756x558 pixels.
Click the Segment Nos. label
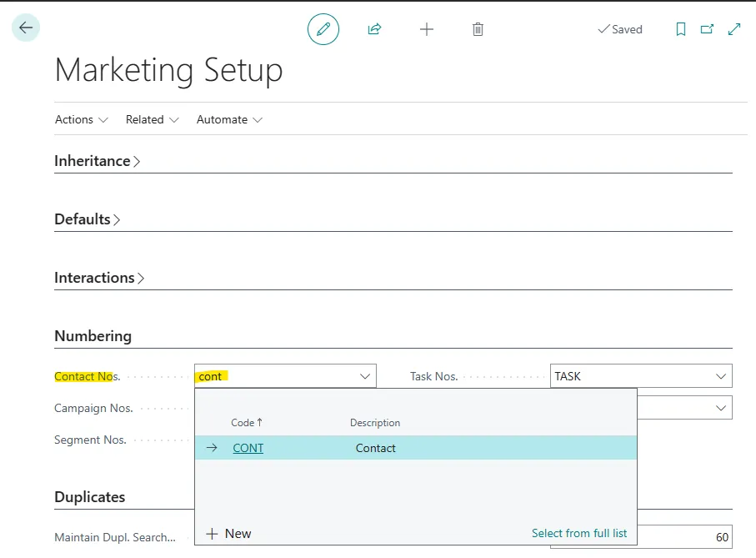90,440
